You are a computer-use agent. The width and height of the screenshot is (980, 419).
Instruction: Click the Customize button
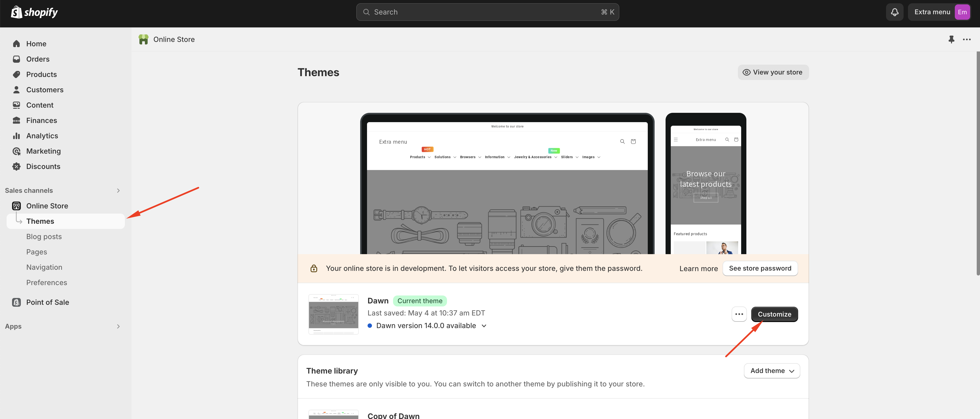774,314
